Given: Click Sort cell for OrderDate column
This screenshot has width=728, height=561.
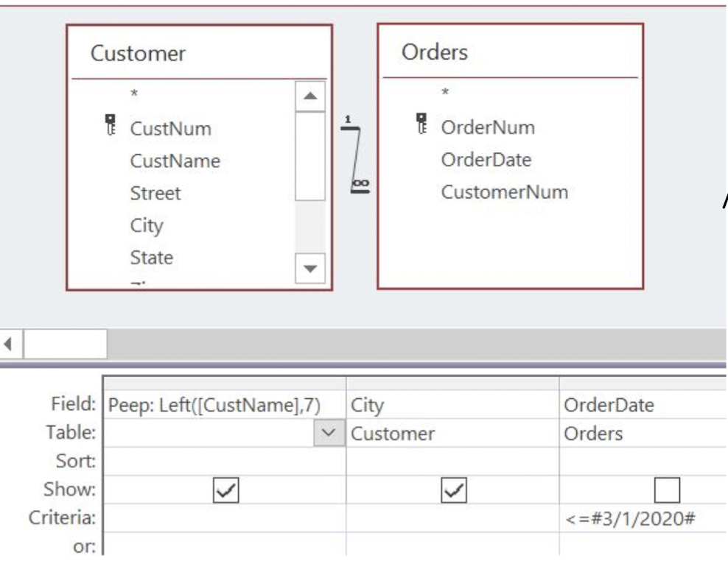Looking at the screenshot, I should coord(643,461).
